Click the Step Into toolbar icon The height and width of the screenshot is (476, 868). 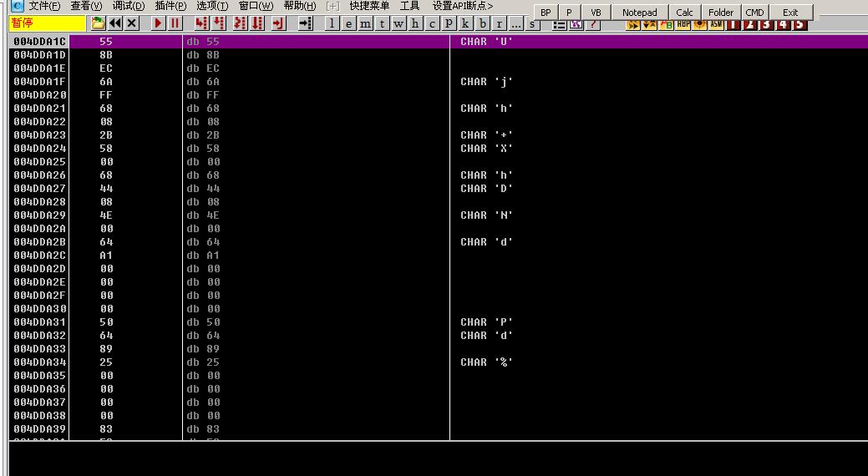[201, 23]
